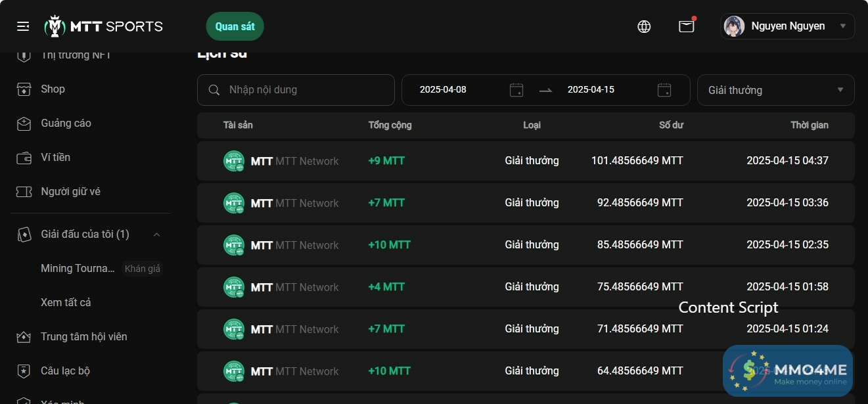Click the 2025-04-08 start date field
This screenshot has height=404, width=868.
coord(443,90)
